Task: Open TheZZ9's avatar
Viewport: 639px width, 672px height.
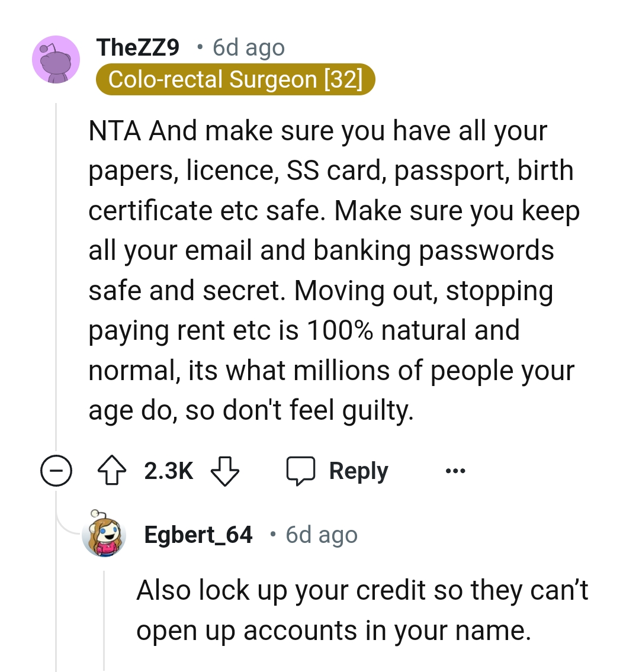Action: 56,59
